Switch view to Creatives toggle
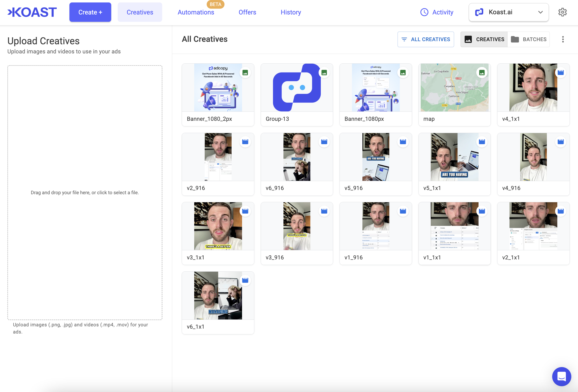Viewport: 578px width, 392px height. tap(484, 39)
